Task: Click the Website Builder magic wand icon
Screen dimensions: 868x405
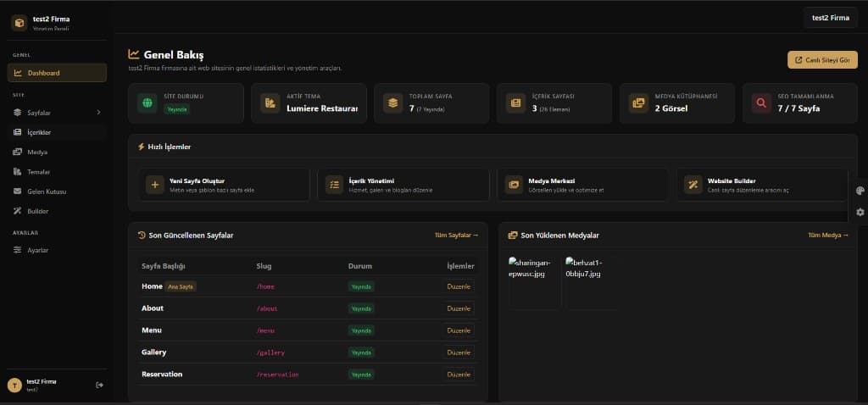Action: [693, 185]
